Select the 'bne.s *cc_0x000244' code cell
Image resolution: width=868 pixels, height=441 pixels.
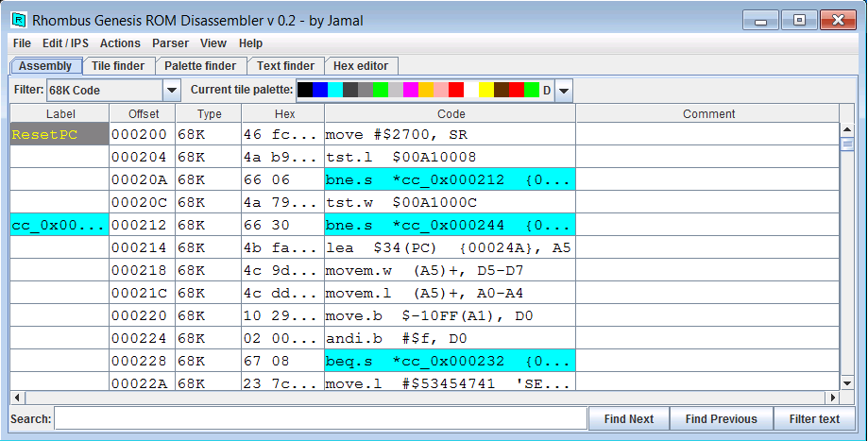pos(451,225)
